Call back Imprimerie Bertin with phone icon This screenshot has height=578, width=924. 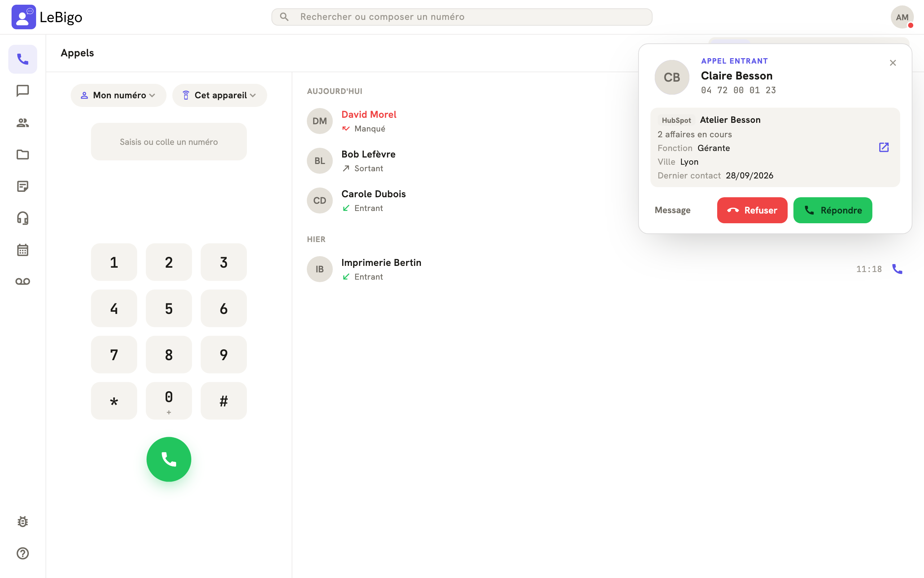(897, 269)
